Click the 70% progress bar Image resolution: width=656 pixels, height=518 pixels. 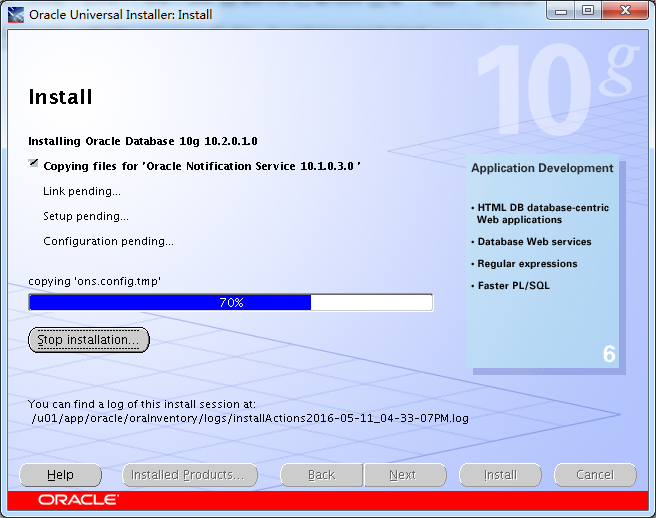click(x=231, y=303)
